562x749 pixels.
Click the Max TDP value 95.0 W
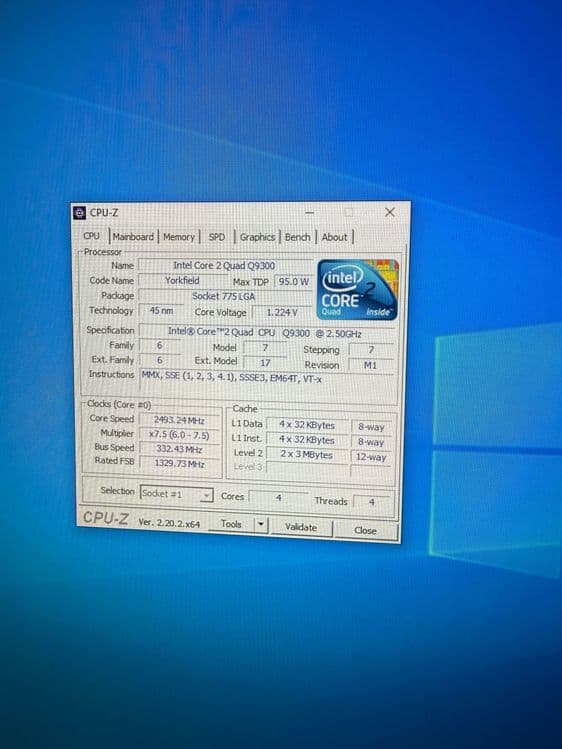coord(293,281)
